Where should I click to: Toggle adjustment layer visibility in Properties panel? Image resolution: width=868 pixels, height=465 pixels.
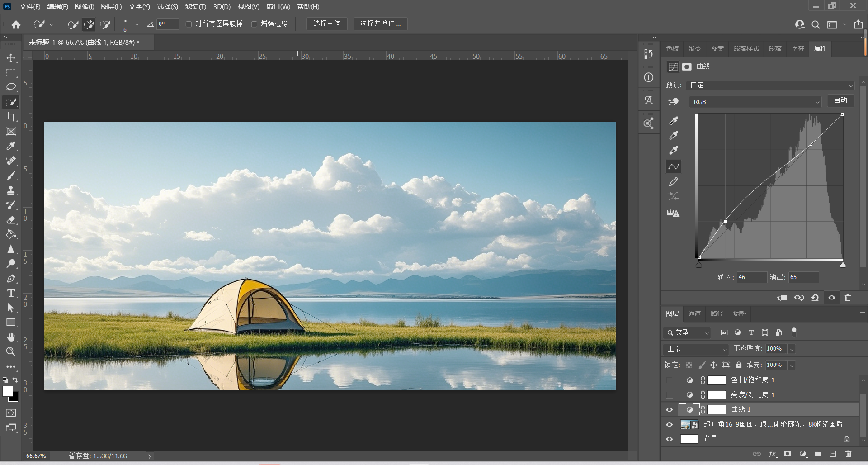(x=832, y=298)
